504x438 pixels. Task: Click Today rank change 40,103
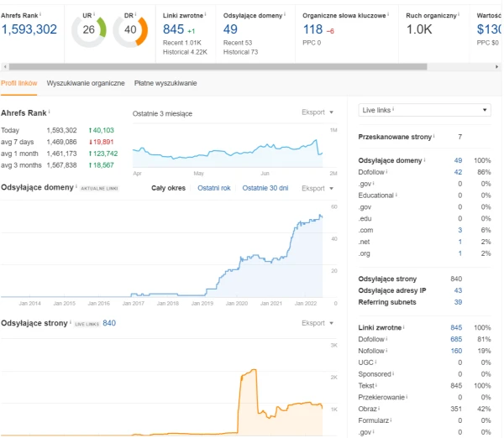click(x=102, y=130)
